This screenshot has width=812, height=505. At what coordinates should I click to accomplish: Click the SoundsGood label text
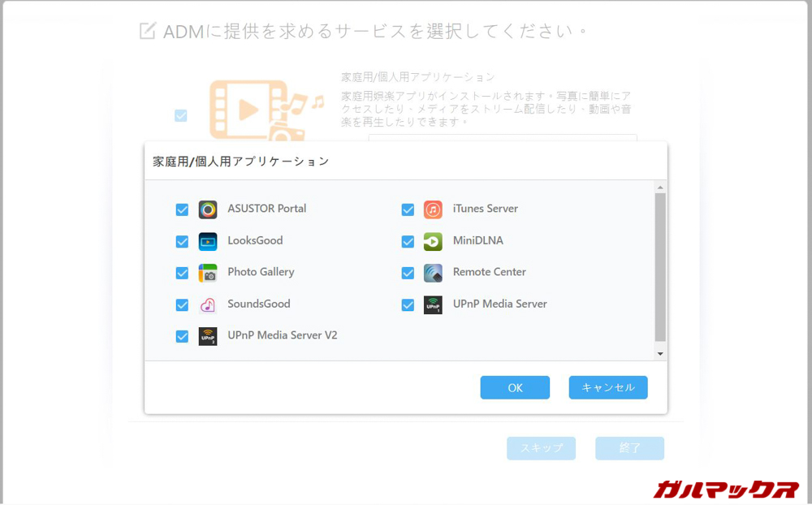tap(258, 304)
